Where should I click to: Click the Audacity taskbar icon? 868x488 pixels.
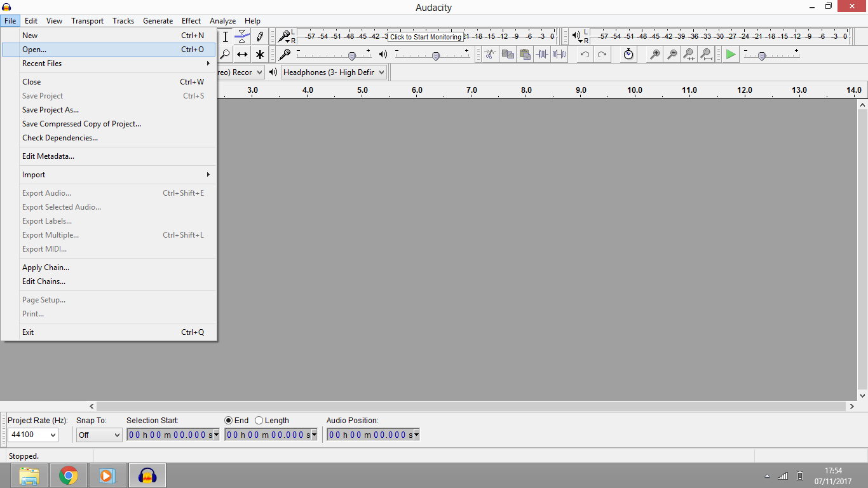(x=147, y=475)
